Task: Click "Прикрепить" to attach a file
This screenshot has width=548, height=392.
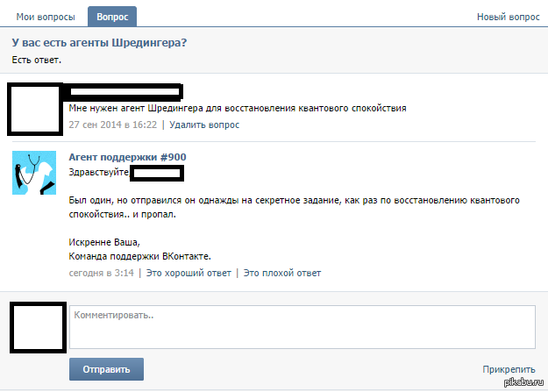Action: pos(509,369)
